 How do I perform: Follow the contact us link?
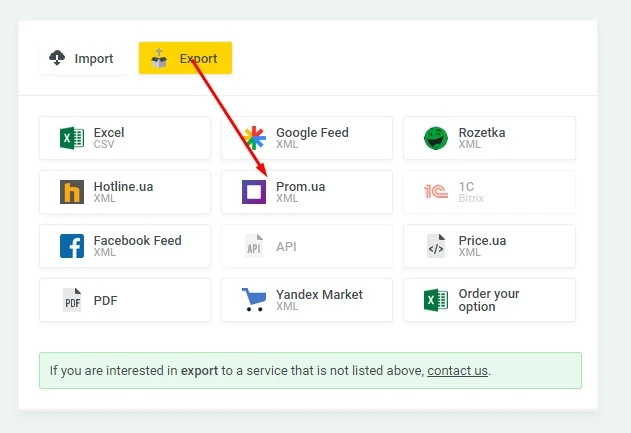[x=458, y=371]
